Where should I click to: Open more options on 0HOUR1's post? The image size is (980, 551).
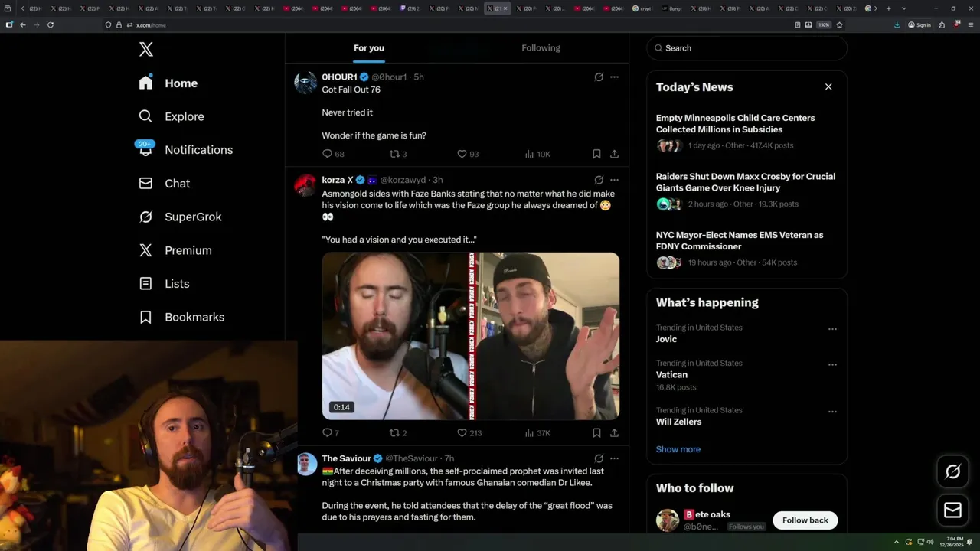click(614, 77)
